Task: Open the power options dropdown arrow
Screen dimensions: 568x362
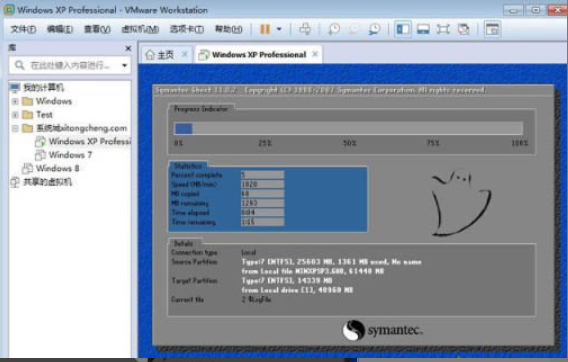Action: point(279,29)
